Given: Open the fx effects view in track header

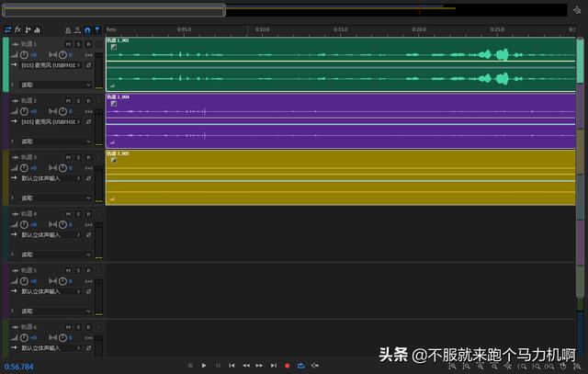Looking at the screenshot, I should click(17, 29).
